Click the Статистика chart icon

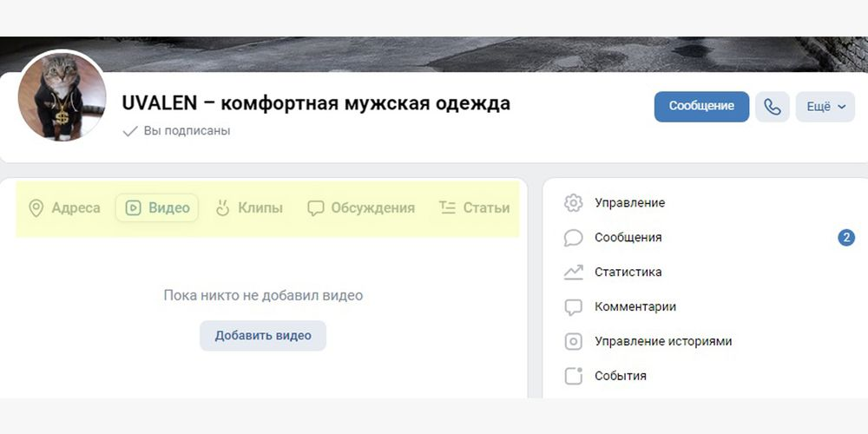573,273
